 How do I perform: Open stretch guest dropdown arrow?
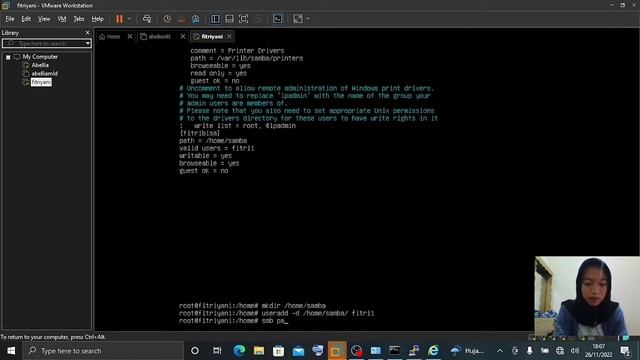(308, 19)
